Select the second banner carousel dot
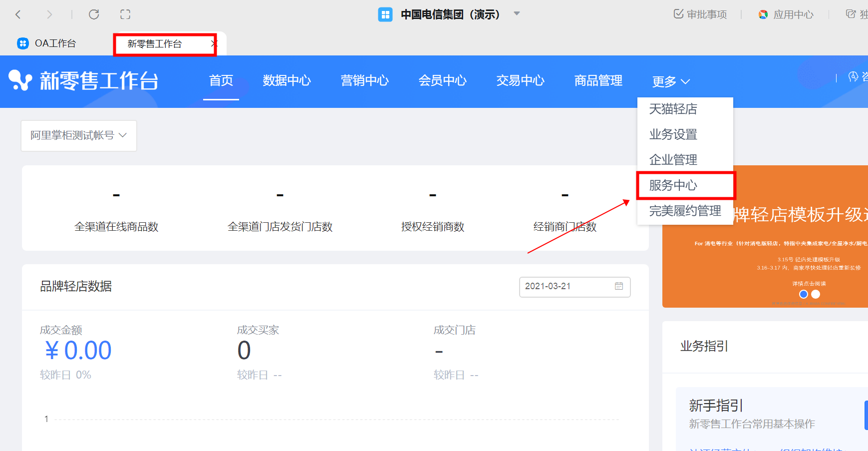Image resolution: width=868 pixels, height=451 pixels. 816,294
